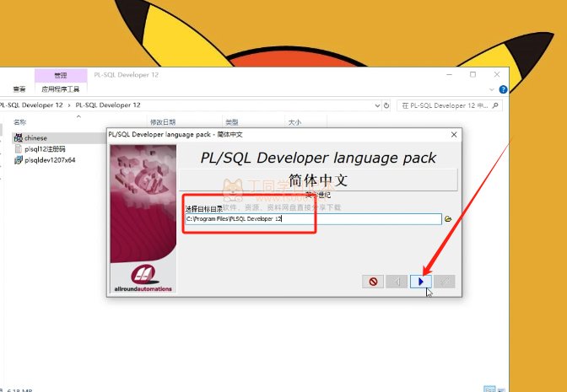Open the Explorer help question-mark icon
The height and width of the screenshot is (392, 567).
(x=503, y=89)
